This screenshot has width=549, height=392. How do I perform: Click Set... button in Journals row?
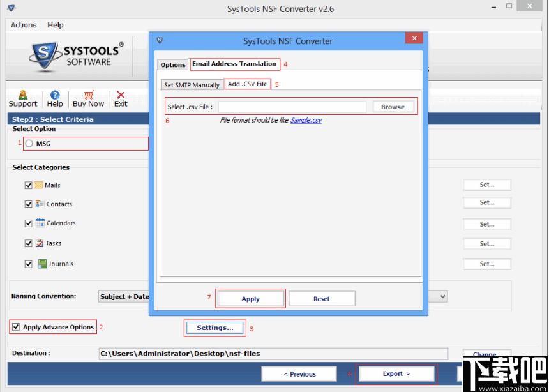click(x=487, y=264)
